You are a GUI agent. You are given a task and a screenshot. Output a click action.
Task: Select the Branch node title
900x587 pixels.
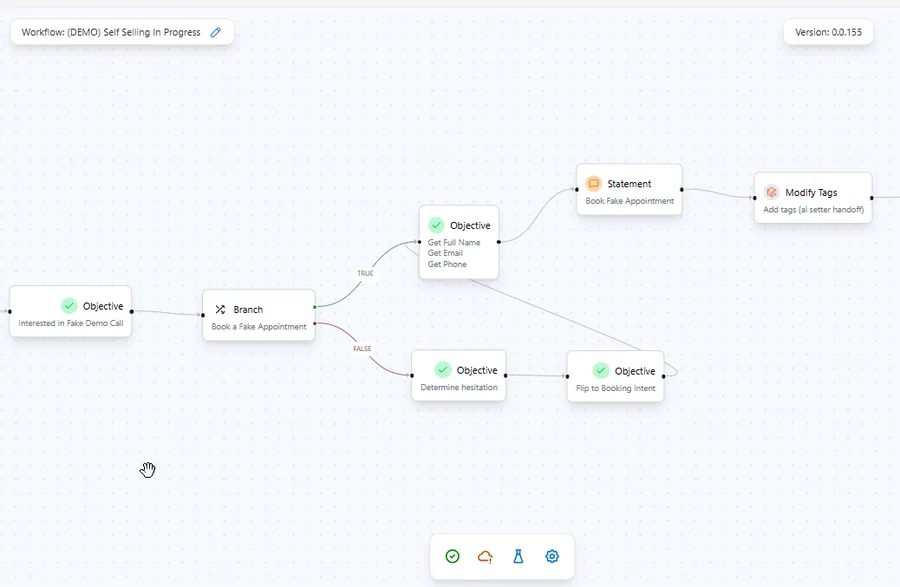click(x=248, y=309)
